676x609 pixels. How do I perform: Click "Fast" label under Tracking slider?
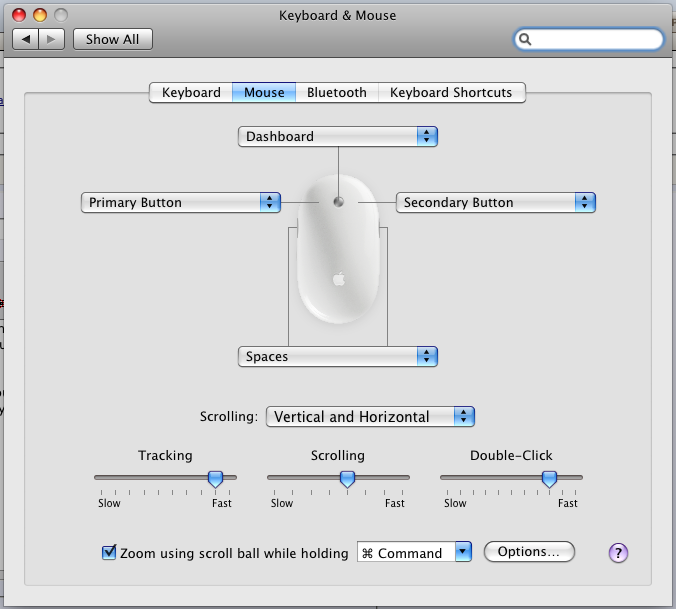coord(222,503)
